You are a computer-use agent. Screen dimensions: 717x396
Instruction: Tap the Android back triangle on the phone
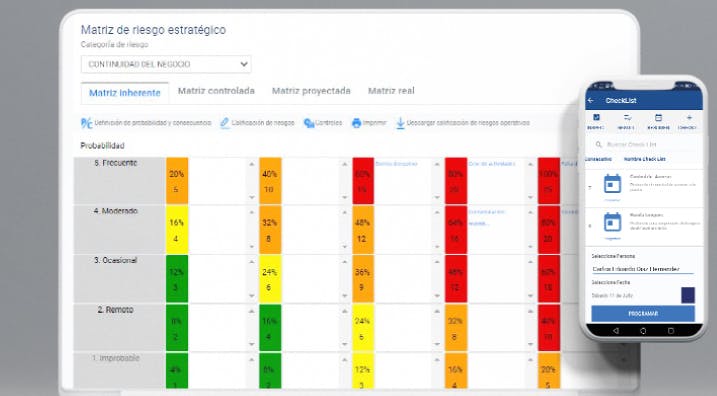tap(615, 331)
